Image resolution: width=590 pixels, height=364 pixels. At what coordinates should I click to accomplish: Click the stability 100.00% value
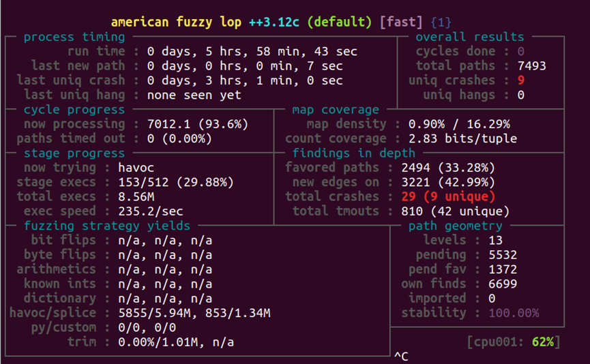pos(514,313)
